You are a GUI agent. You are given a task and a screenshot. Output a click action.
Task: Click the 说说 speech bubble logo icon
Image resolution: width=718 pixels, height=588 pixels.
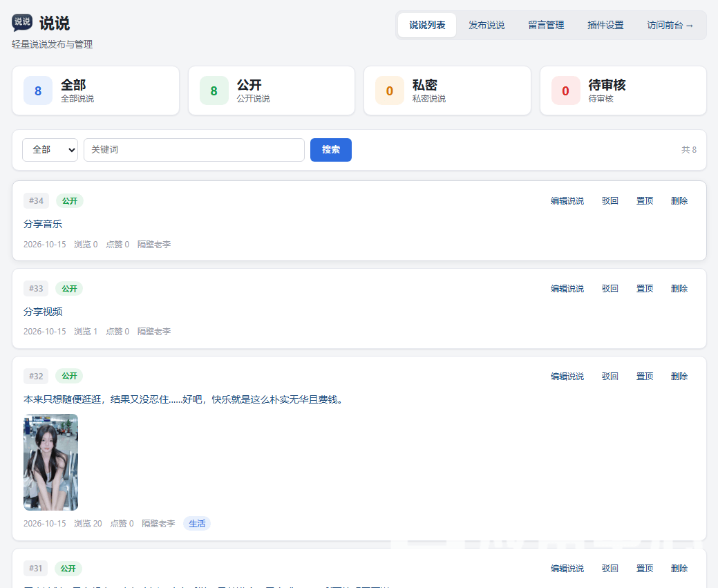click(x=22, y=22)
